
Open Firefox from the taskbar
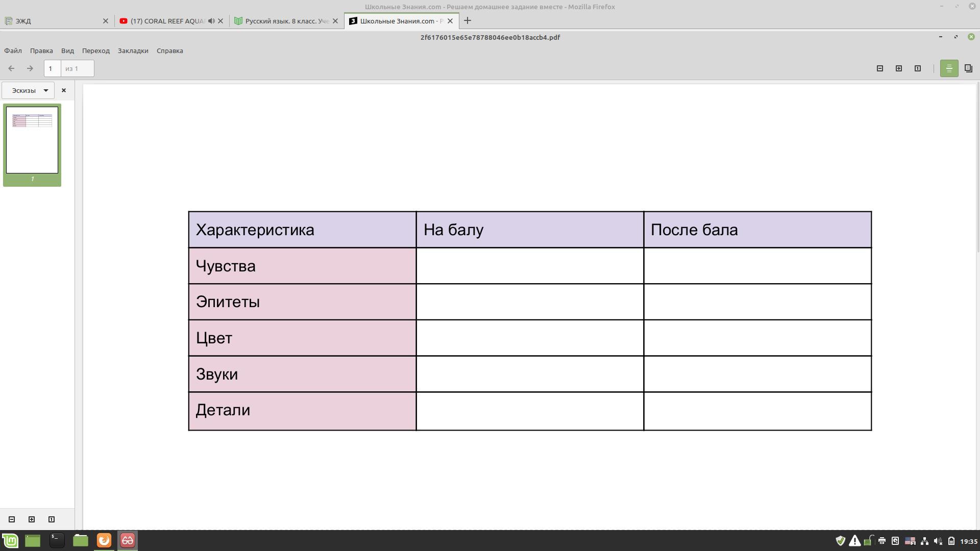pyautogui.click(x=104, y=540)
